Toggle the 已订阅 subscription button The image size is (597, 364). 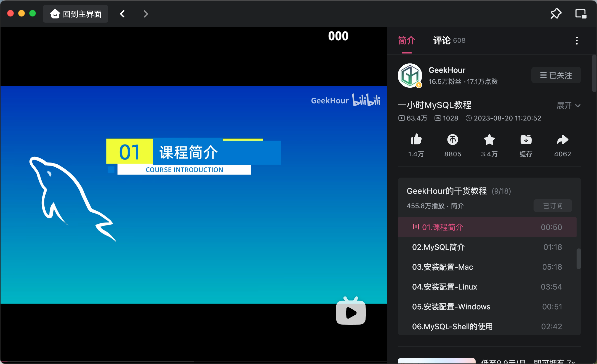tap(553, 206)
